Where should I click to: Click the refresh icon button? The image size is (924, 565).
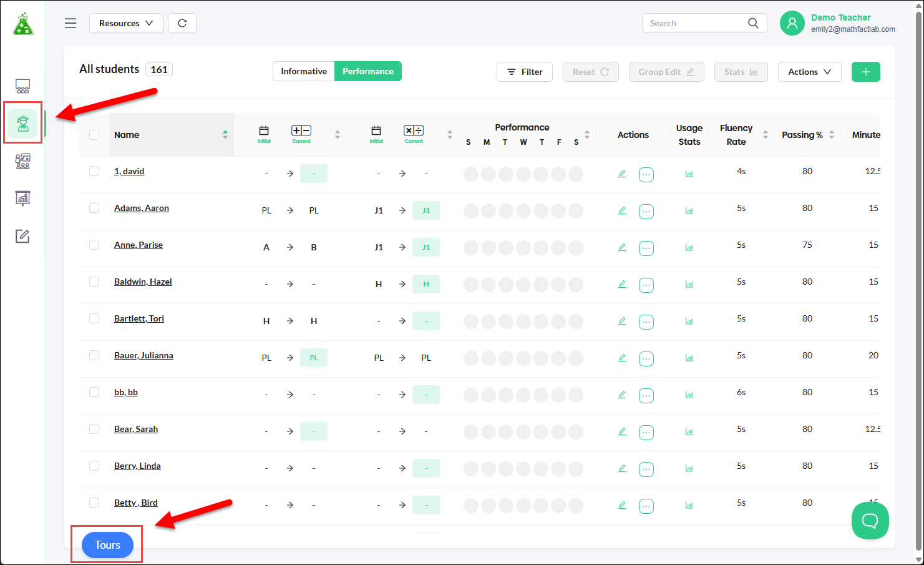[x=182, y=23]
